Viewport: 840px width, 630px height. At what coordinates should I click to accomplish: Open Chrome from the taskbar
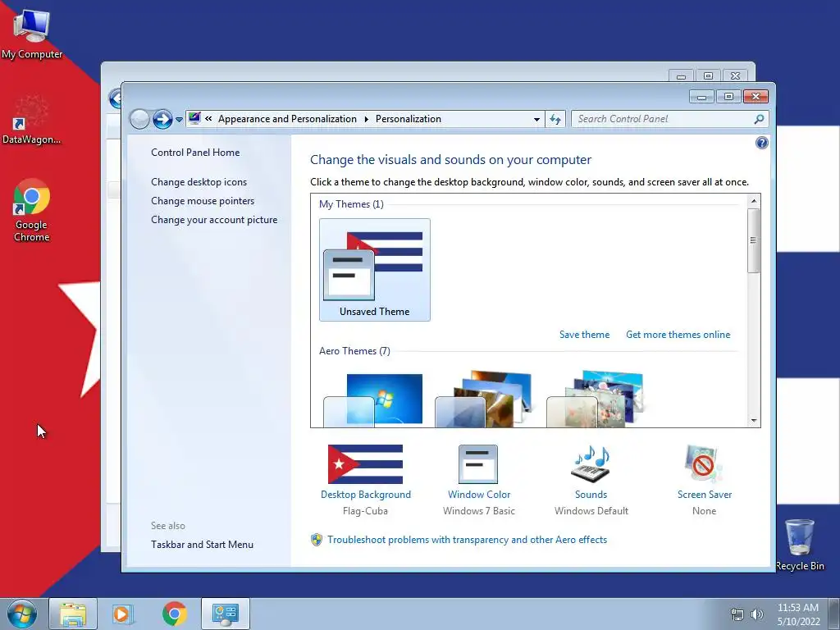175,614
